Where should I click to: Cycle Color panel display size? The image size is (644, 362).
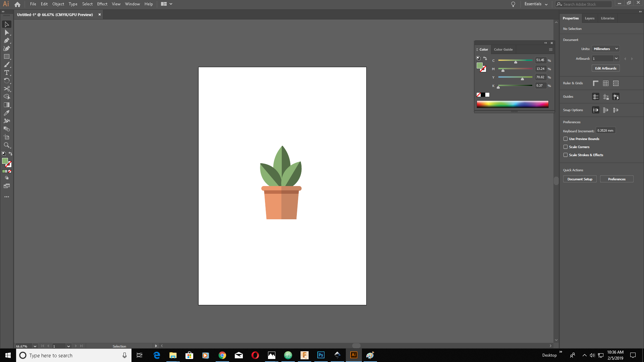(x=477, y=50)
